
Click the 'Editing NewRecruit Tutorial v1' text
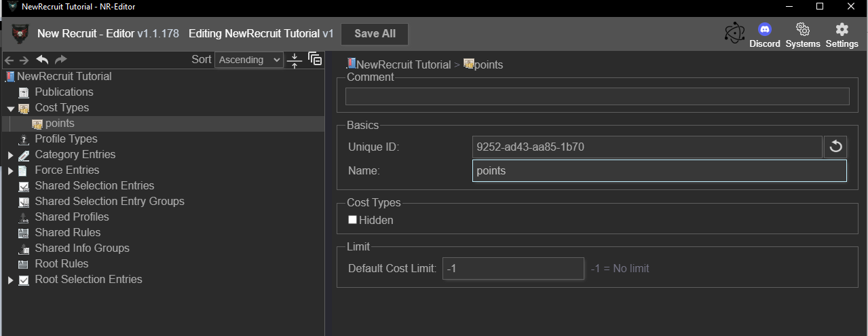click(261, 33)
